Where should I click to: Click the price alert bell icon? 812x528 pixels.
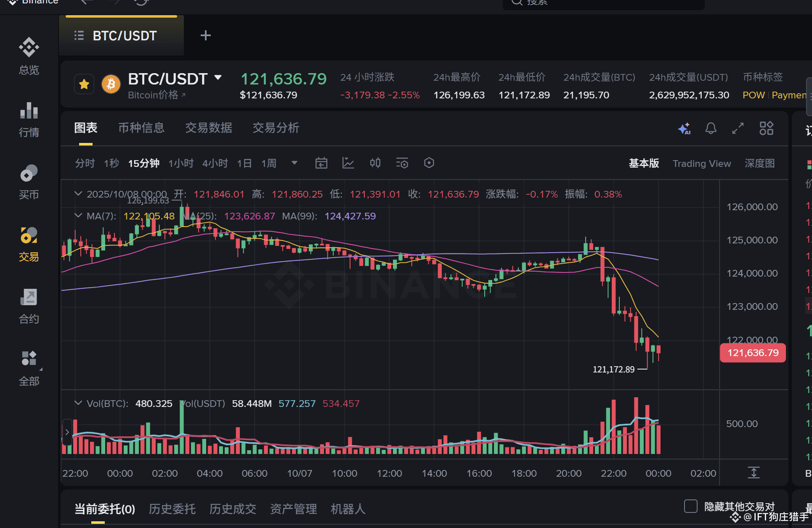tap(711, 128)
